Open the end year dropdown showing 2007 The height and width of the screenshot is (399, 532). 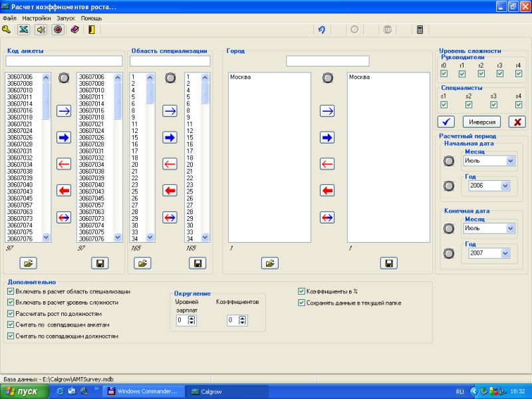tap(510, 253)
